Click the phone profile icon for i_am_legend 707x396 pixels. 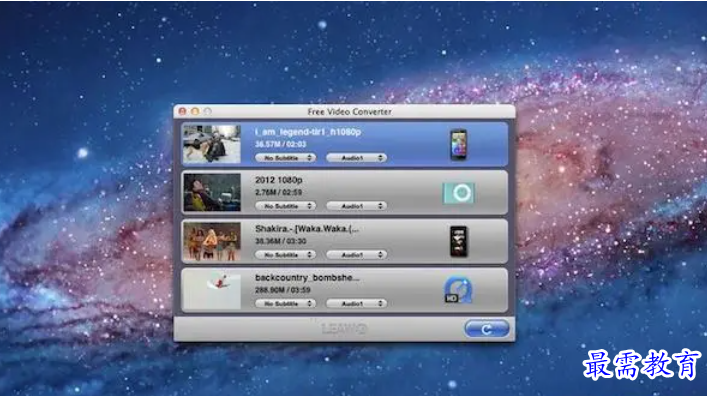coord(459,145)
